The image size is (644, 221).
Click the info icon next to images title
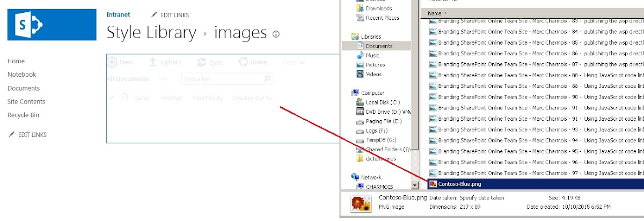click(276, 34)
